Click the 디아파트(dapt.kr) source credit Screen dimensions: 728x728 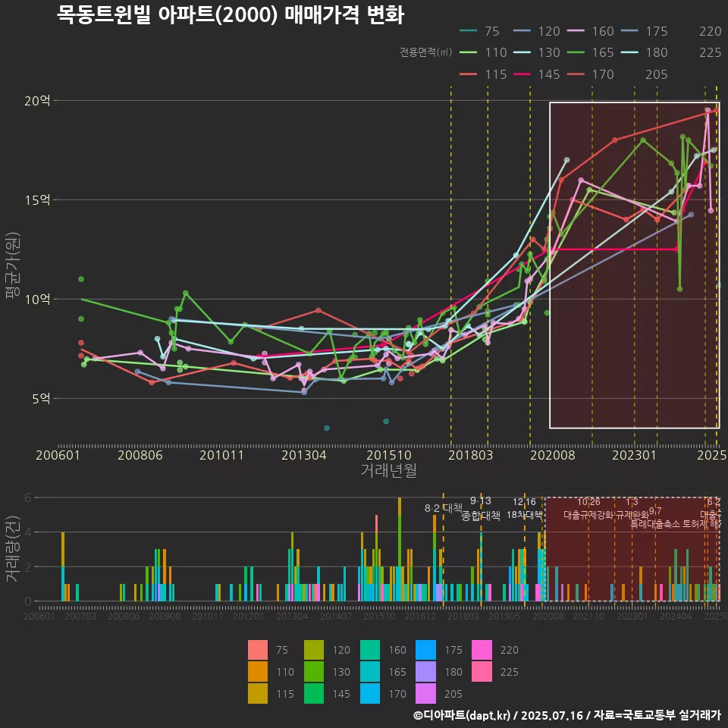pyautogui.click(x=462, y=715)
